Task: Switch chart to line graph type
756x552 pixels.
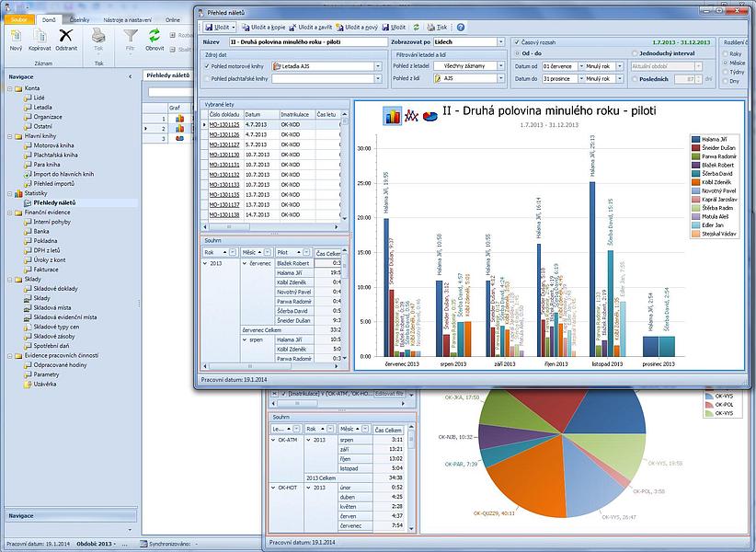Action: (x=412, y=116)
